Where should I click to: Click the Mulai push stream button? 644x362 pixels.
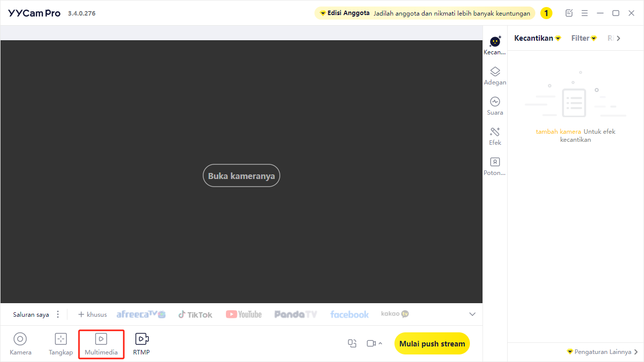coord(432,343)
